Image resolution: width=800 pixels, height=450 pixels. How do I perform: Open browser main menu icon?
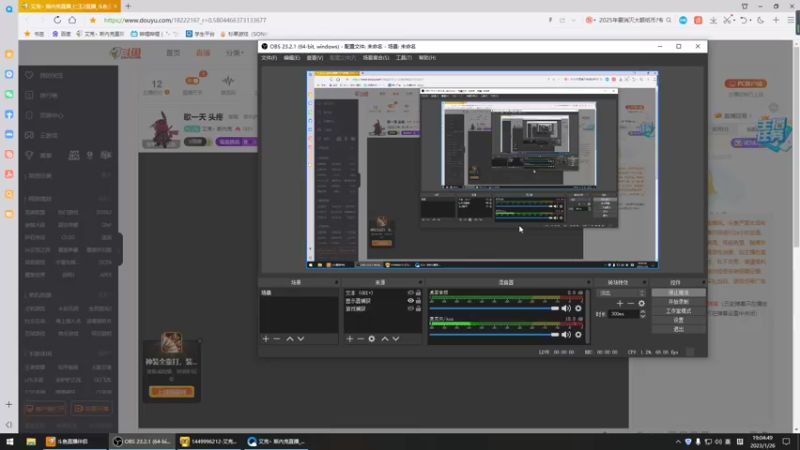click(x=790, y=20)
